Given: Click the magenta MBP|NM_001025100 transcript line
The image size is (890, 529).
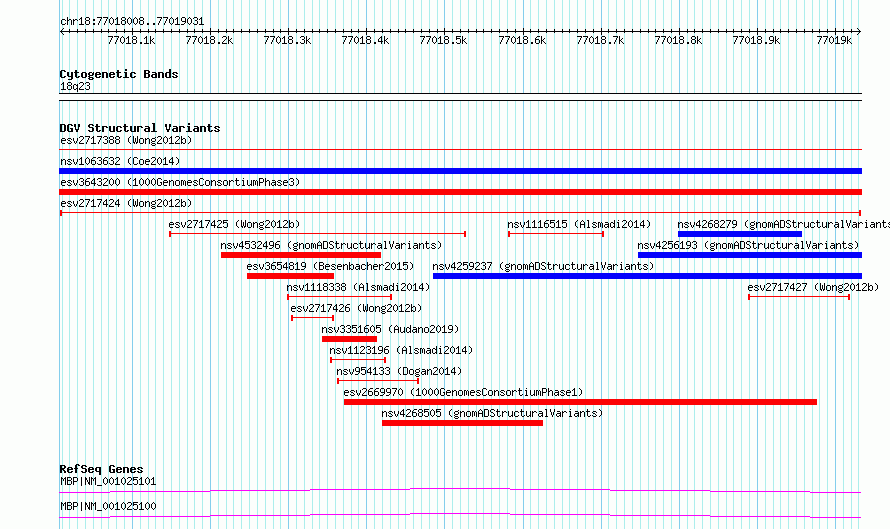Looking at the screenshot, I should [x=460, y=515].
